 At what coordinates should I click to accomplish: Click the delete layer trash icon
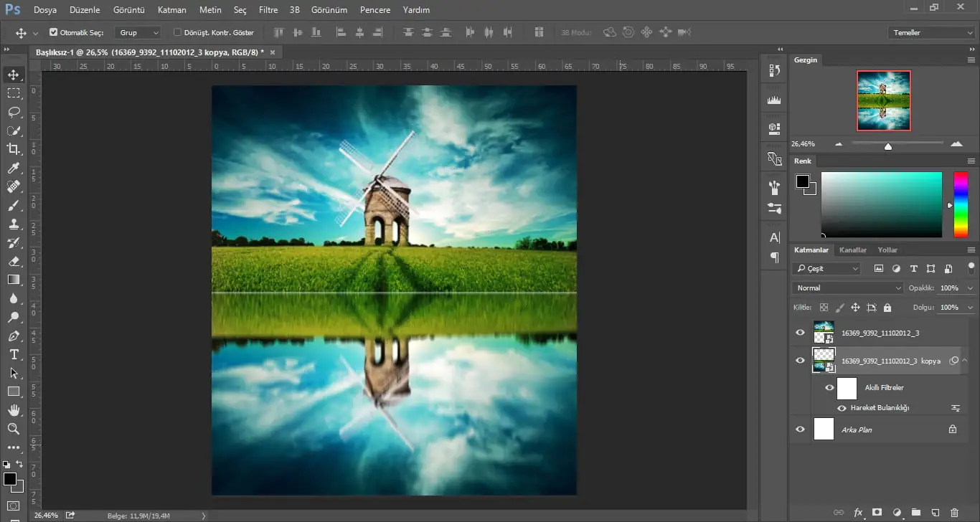tap(954, 513)
